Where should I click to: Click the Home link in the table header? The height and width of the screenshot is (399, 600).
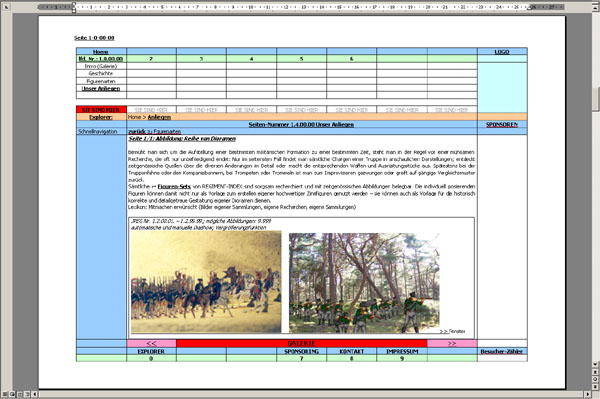[101, 52]
